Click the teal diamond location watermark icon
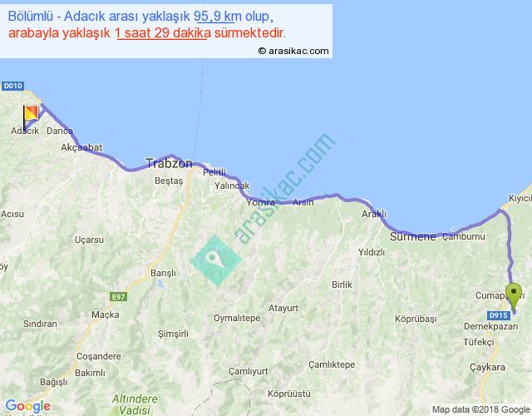Screen dimensions: 532x416 pos(215,260)
